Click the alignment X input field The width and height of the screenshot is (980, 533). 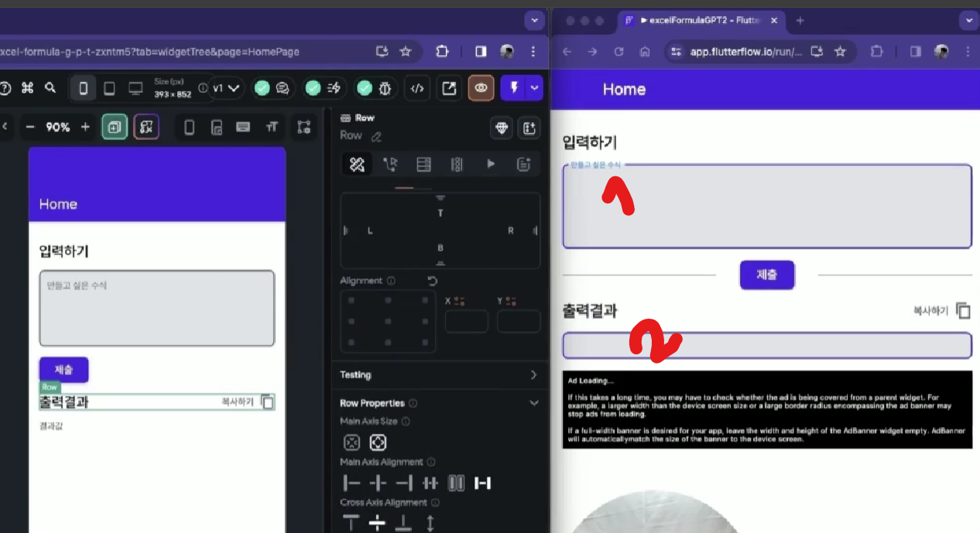pos(467,321)
